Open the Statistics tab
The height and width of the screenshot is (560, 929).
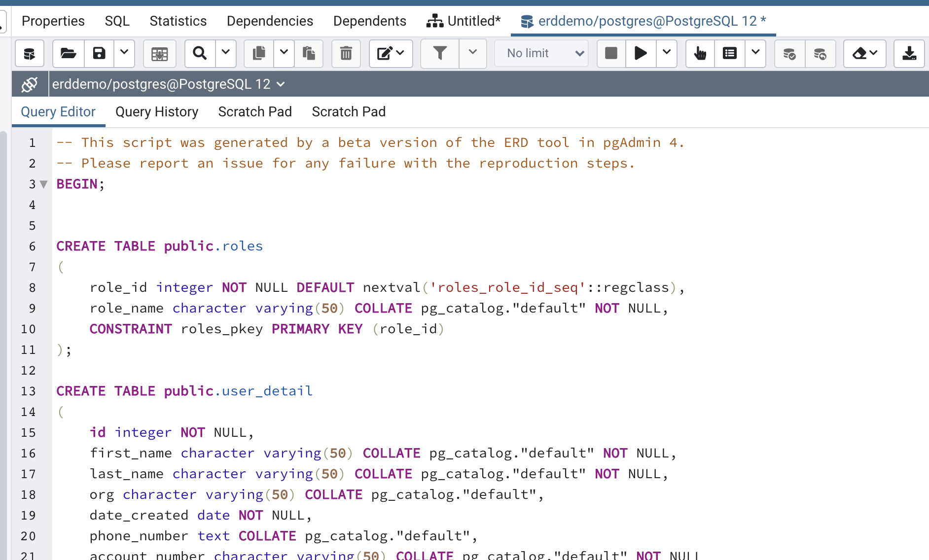[x=178, y=21]
